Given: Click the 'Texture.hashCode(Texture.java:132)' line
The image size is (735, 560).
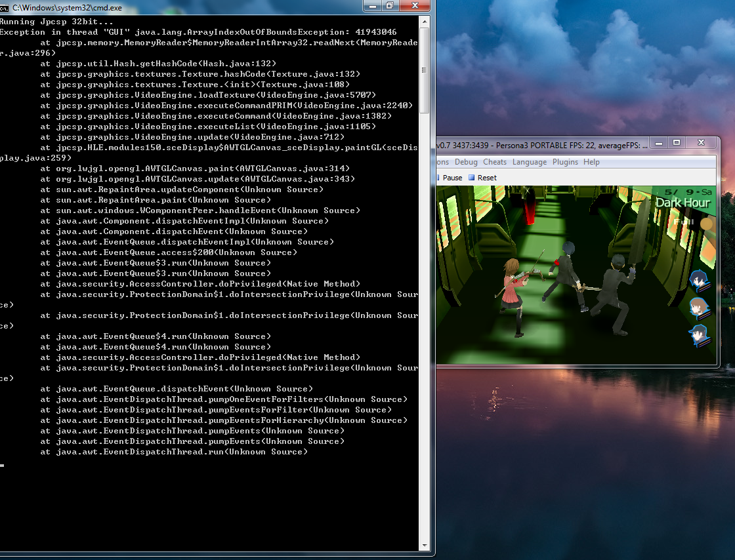Looking at the screenshot, I should [x=200, y=74].
